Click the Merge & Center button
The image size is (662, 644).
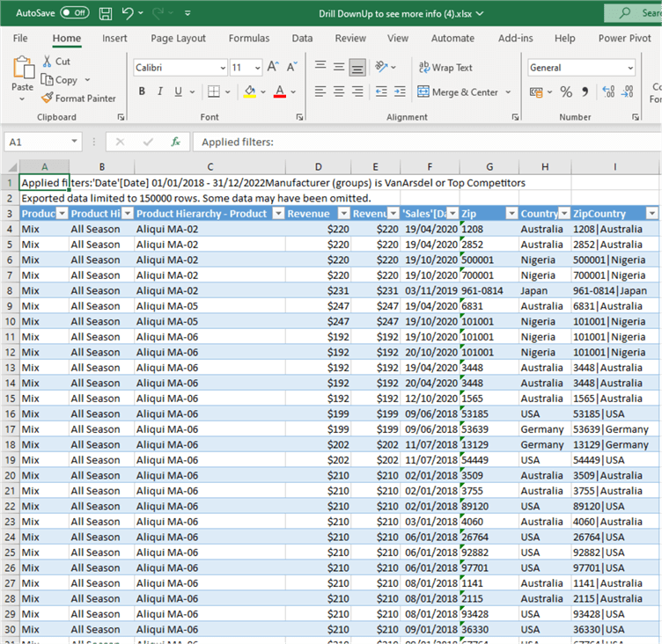[459, 91]
